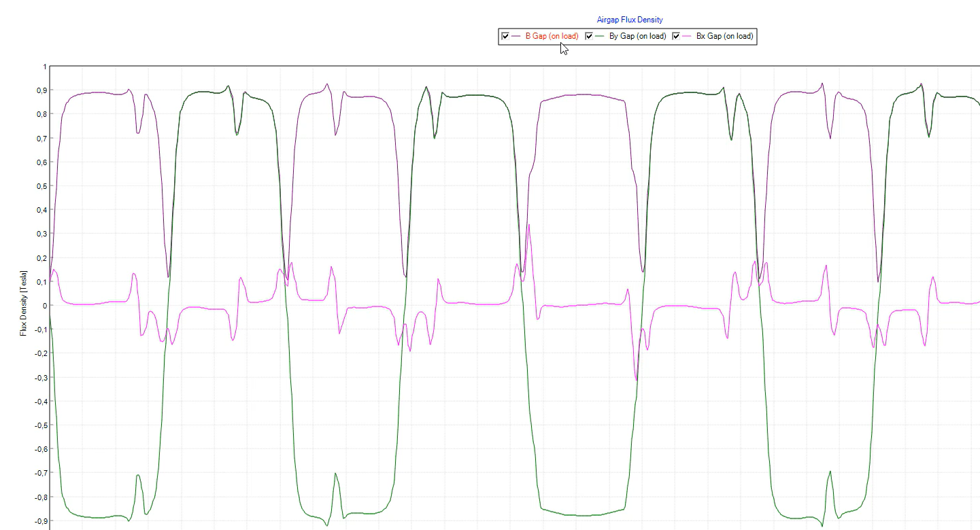
Task: Click the pink Bx Gap legend line
Action: coord(687,36)
